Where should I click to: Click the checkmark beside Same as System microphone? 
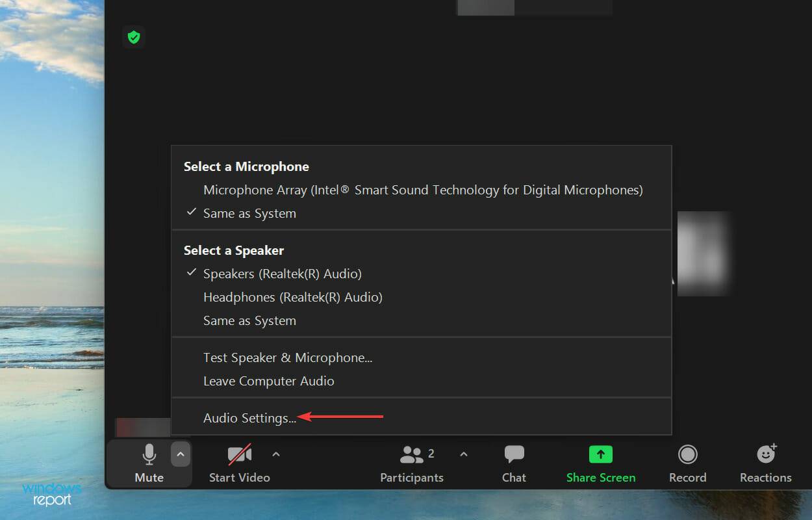[191, 213]
